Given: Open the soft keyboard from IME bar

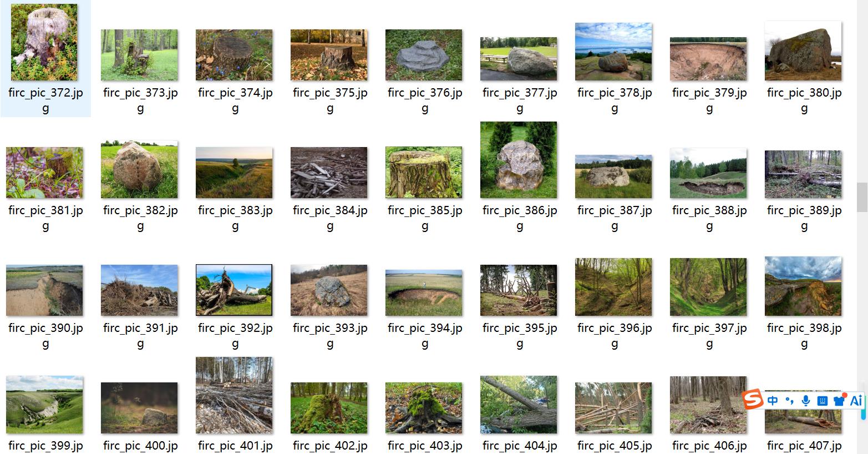Looking at the screenshot, I should click(823, 401).
